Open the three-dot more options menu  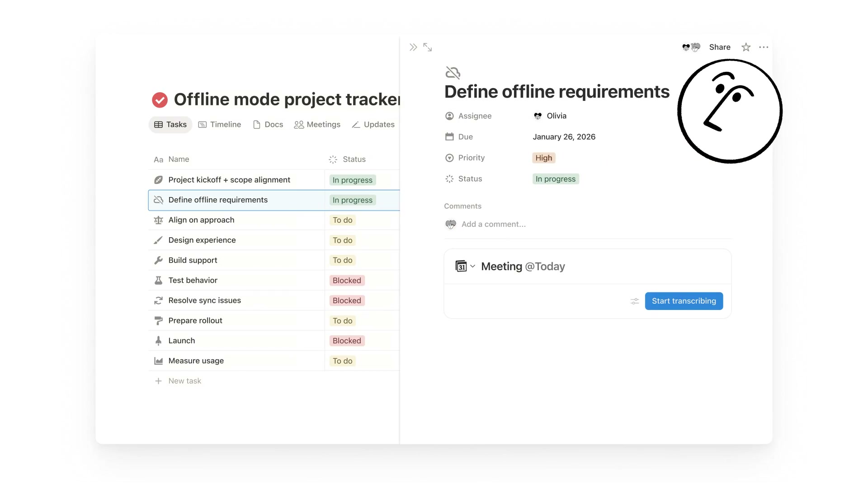point(764,47)
